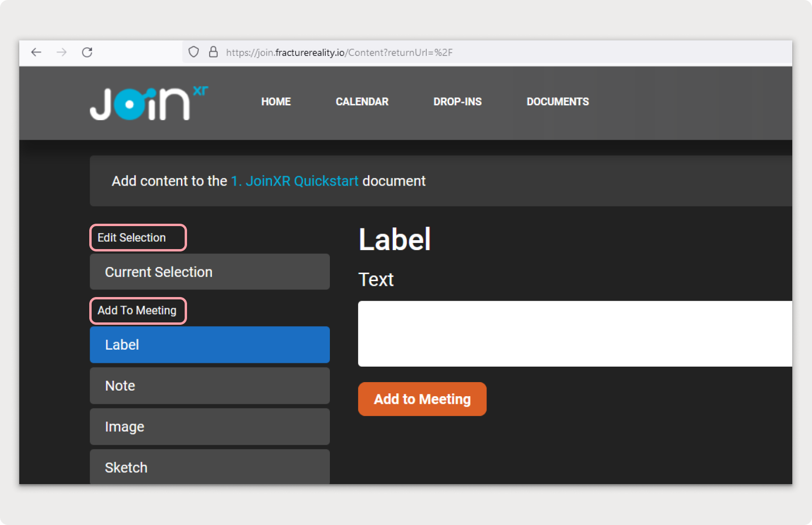Viewport: 812px width, 525px height.
Task: Select the Label content type
Action: point(209,345)
